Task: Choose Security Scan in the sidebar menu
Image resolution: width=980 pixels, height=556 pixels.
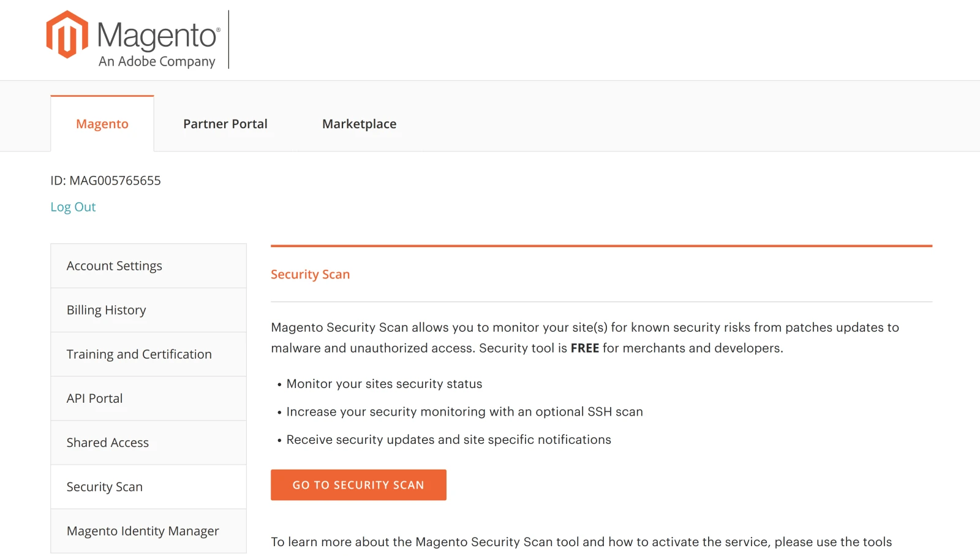Action: [x=105, y=487]
